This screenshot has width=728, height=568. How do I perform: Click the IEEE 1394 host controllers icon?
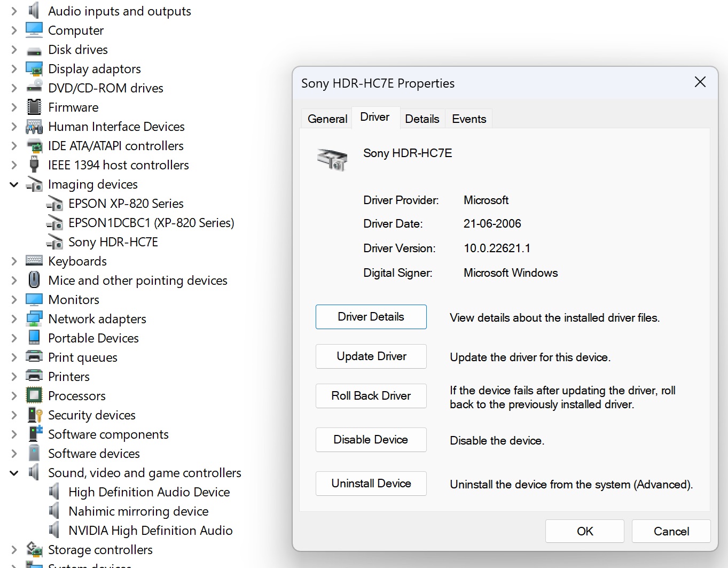34,165
